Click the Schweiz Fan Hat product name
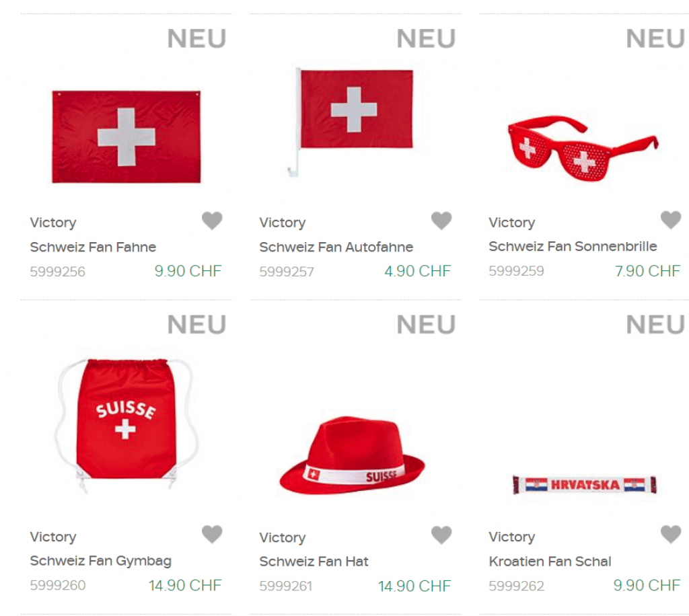This screenshot has height=616, width=689. pyautogui.click(x=314, y=562)
